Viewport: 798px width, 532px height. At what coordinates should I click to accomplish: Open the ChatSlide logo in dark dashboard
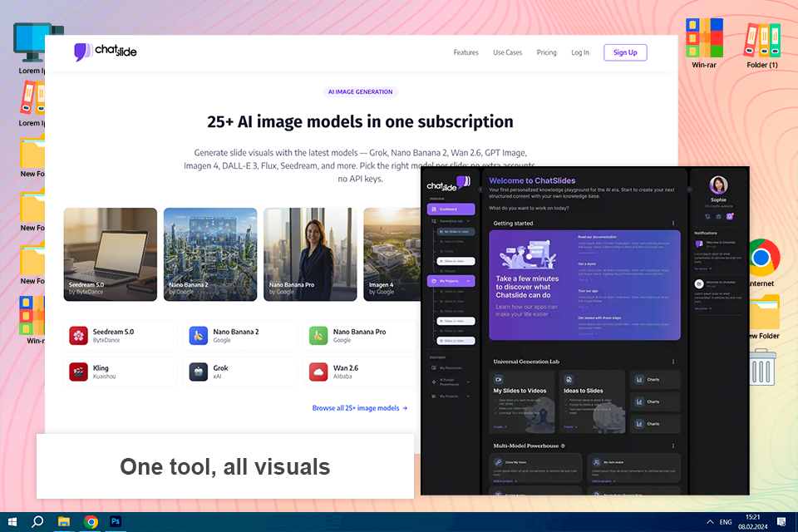pyautogui.click(x=448, y=183)
